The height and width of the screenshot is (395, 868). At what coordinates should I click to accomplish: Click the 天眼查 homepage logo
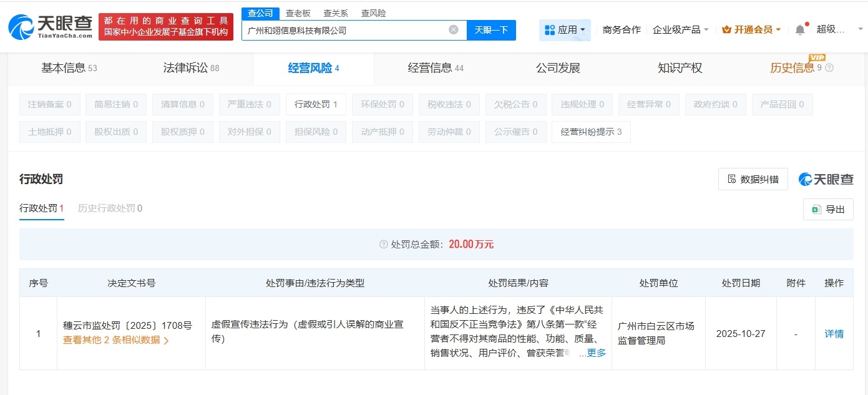click(47, 25)
